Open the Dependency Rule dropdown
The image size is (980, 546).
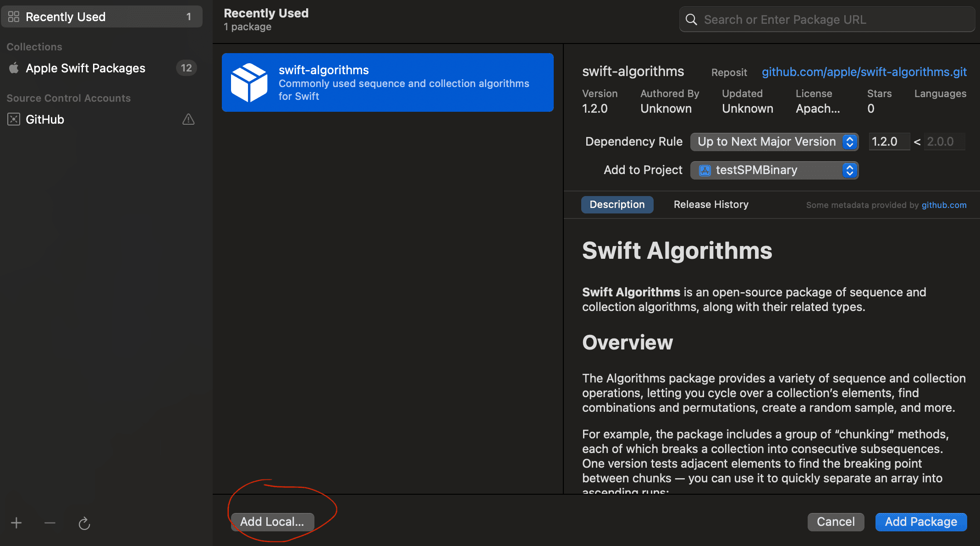774,141
